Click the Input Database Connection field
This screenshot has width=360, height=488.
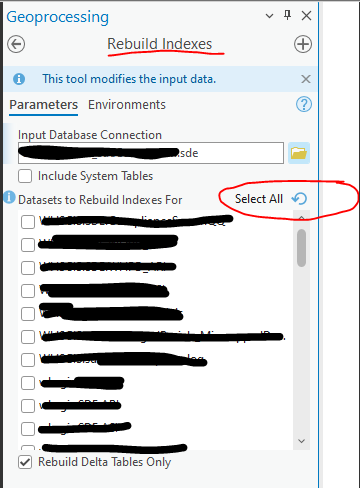(x=151, y=153)
